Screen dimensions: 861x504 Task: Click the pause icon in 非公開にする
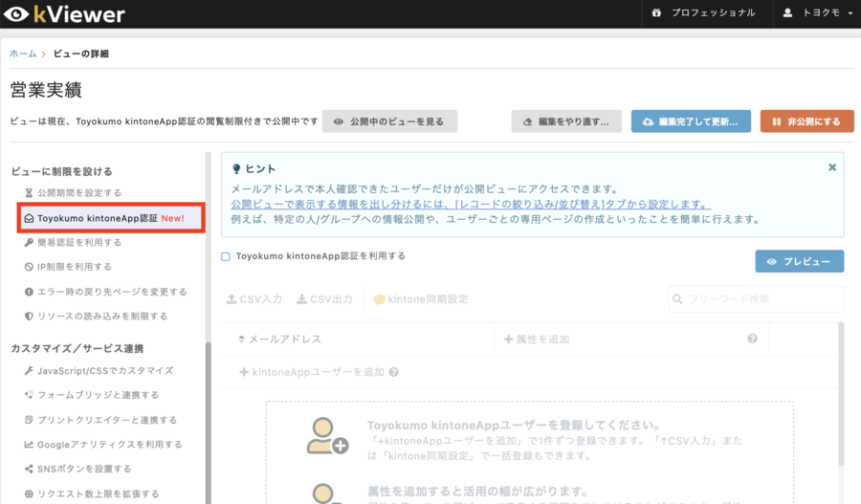(x=777, y=121)
